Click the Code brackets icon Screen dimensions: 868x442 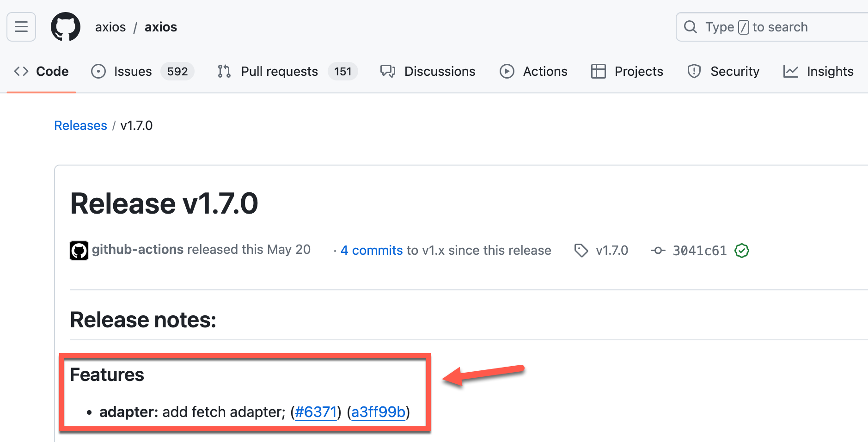pyautogui.click(x=21, y=71)
